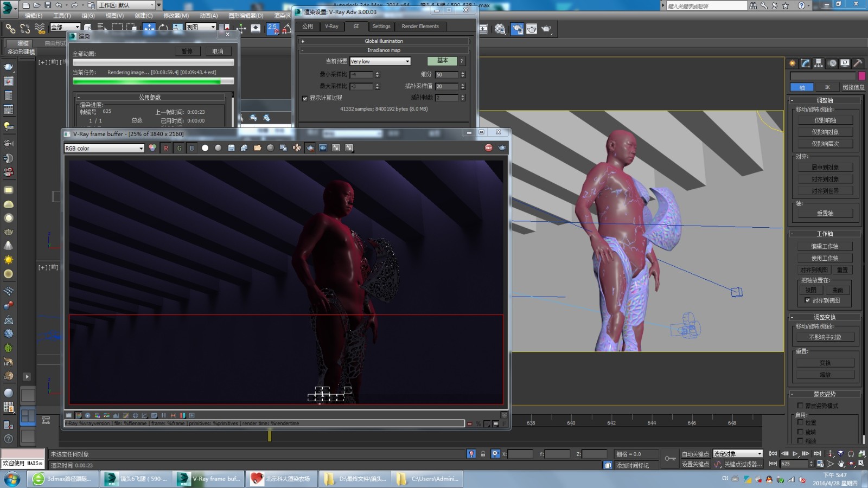Click current task rendering progress bar
This screenshot has width=868, height=488.
pos(154,81)
